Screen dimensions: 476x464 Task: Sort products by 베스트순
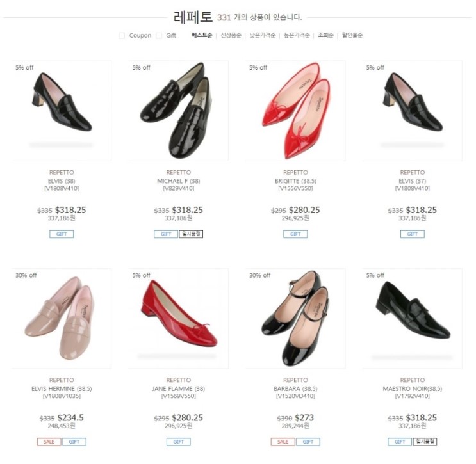pos(202,35)
